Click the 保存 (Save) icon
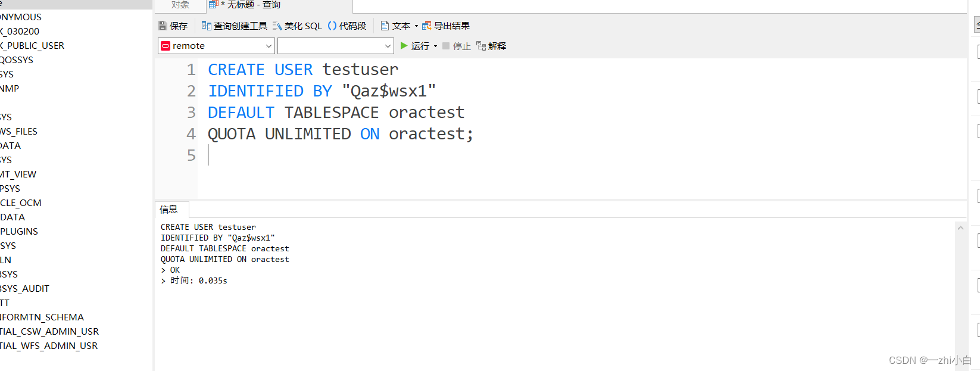 coord(173,26)
